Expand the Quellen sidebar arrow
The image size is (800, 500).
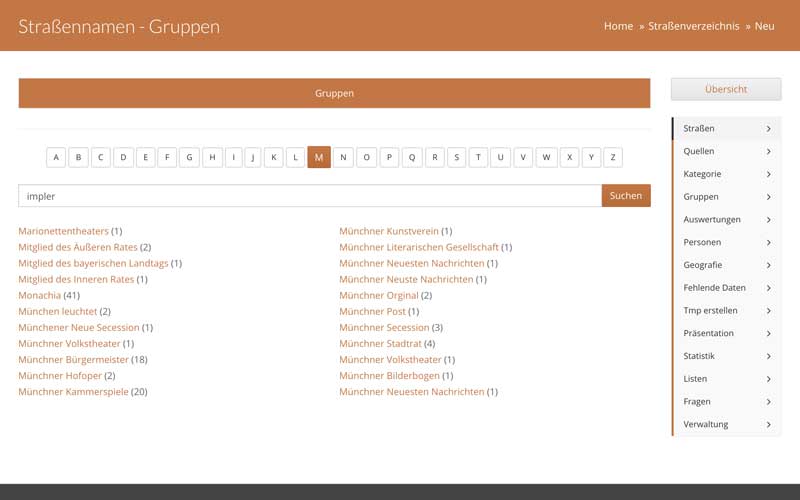pos(768,151)
